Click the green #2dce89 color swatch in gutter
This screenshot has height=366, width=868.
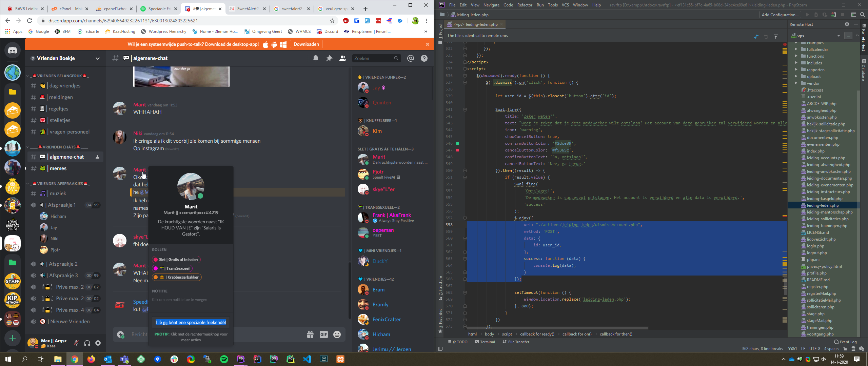457,143
